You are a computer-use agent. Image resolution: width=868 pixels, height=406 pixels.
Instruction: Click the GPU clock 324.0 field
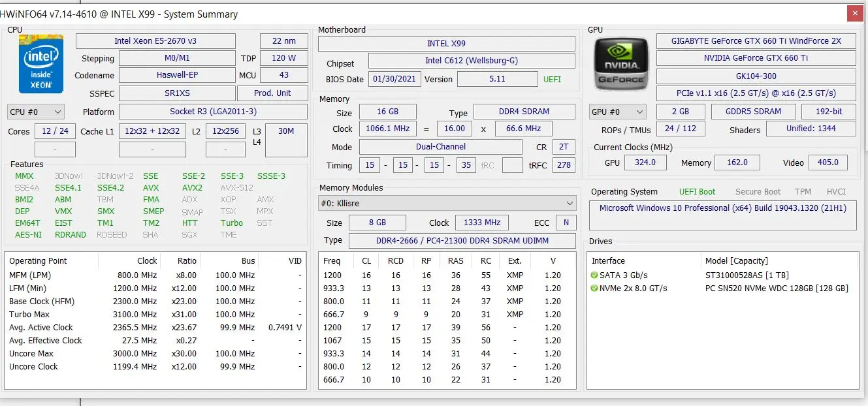click(645, 163)
